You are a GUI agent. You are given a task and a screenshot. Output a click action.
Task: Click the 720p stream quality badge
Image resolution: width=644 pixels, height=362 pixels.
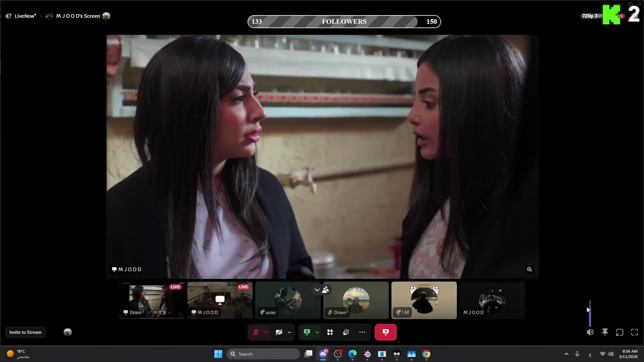[x=592, y=16]
